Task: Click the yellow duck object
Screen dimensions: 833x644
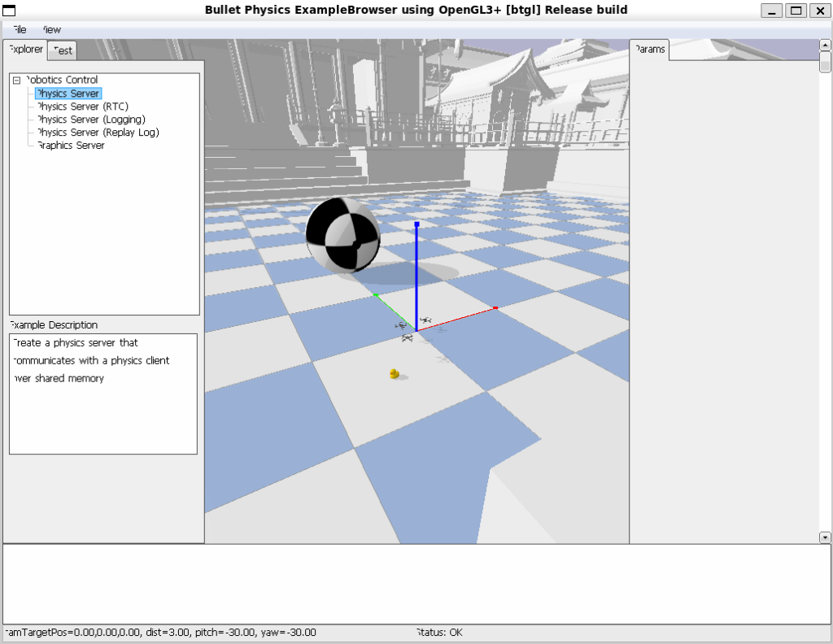Action: point(395,374)
